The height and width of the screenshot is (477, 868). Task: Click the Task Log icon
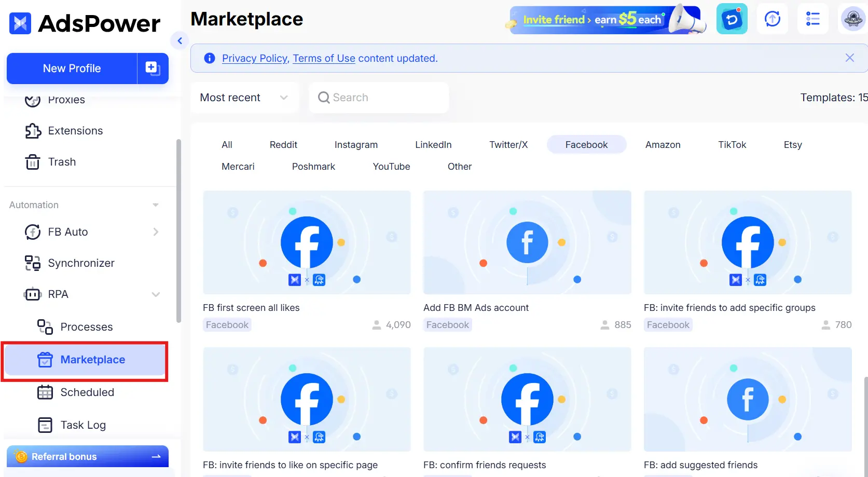click(x=45, y=425)
